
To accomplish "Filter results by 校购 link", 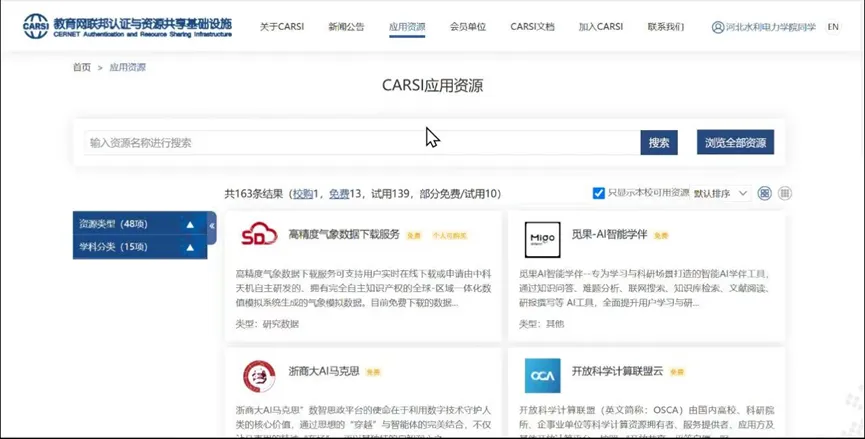I will 303,194.
